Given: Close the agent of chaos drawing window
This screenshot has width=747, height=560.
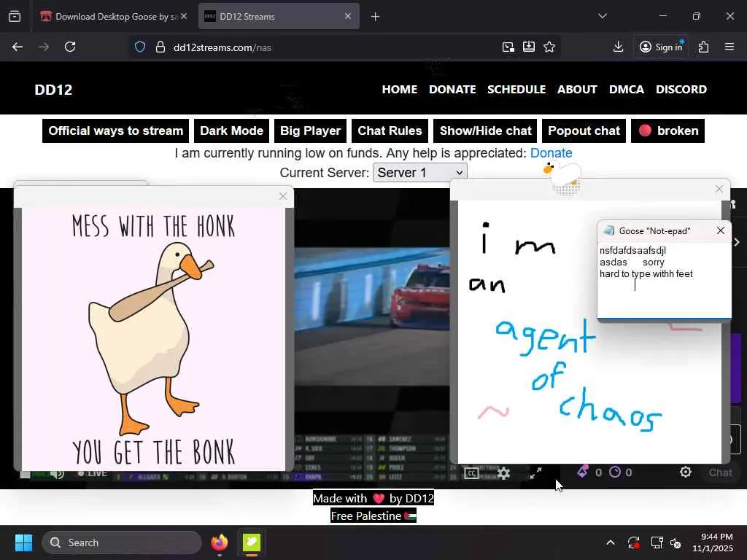Looking at the screenshot, I should [719, 189].
